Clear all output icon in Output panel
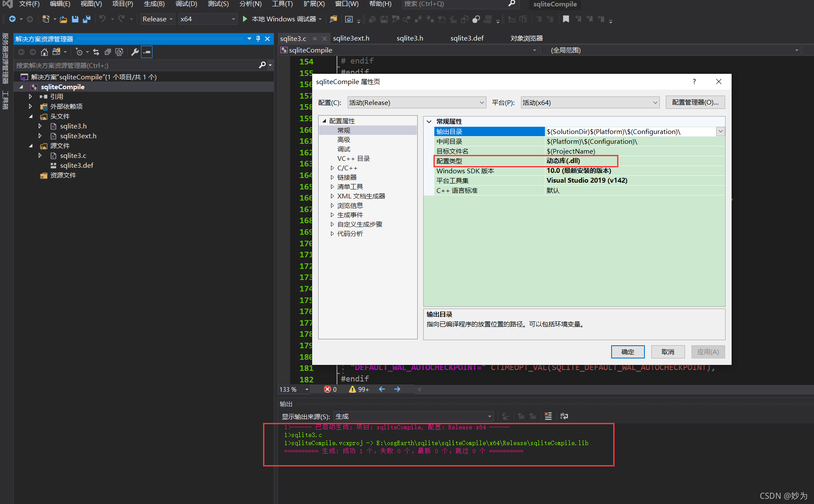 (548, 416)
